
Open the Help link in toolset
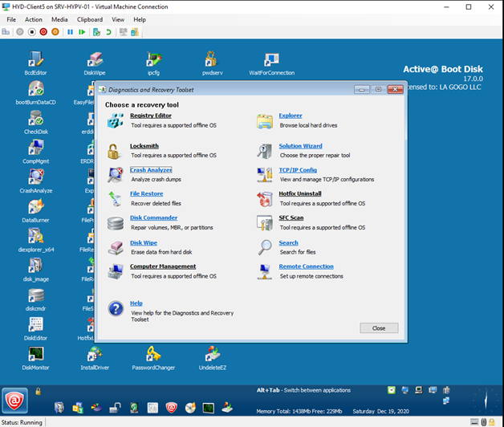tap(136, 303)
